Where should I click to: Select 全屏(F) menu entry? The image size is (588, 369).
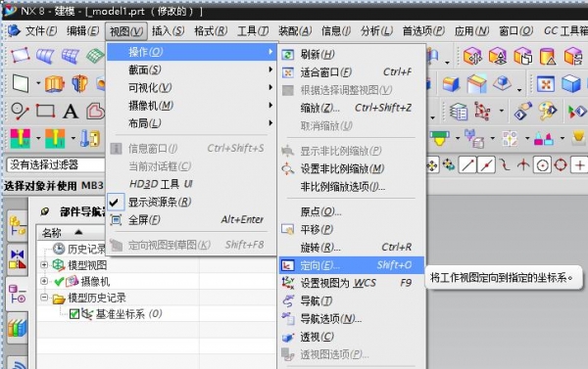pyautogui.click(x=192, y=220)
